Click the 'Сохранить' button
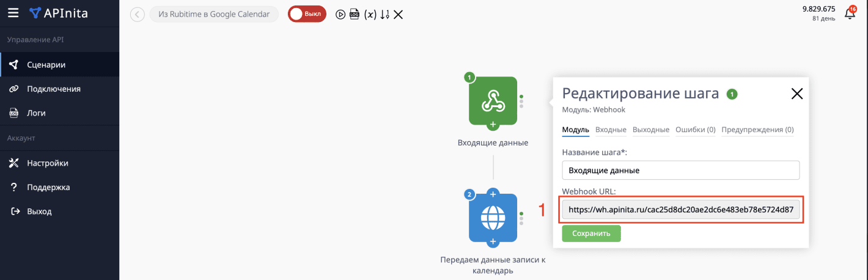The width and height of the screenshot is (868, 280). pos(591,234)
